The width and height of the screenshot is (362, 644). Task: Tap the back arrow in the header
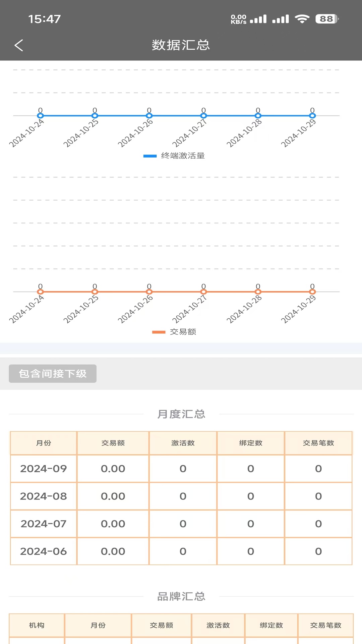pos(19,45)
